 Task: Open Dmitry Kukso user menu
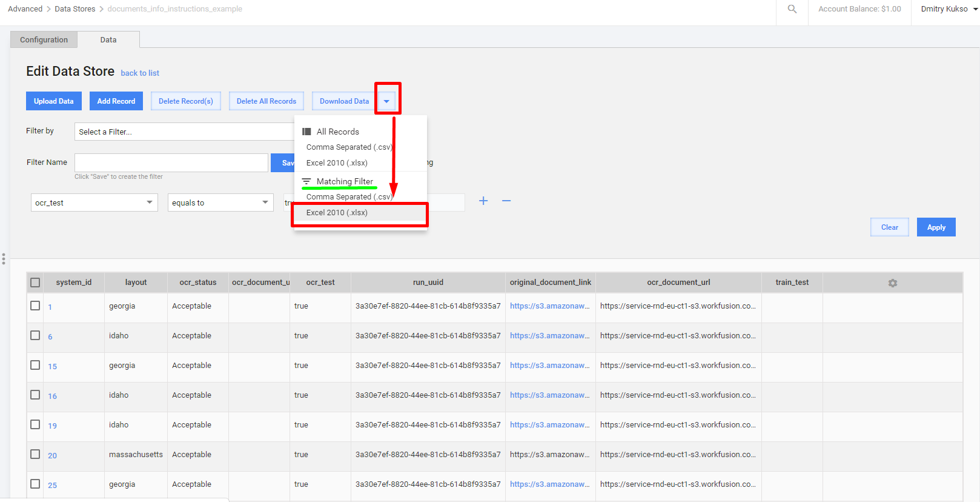[949, 9]
